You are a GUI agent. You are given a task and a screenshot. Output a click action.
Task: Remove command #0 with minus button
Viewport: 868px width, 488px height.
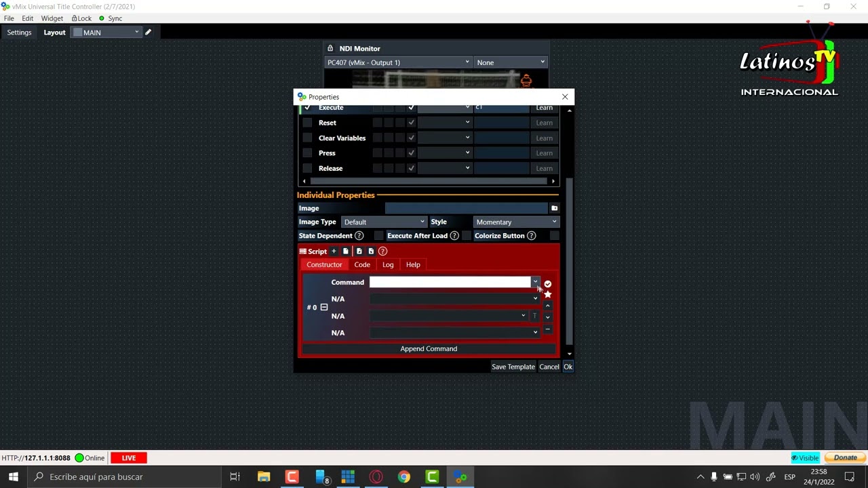(548, 329)
